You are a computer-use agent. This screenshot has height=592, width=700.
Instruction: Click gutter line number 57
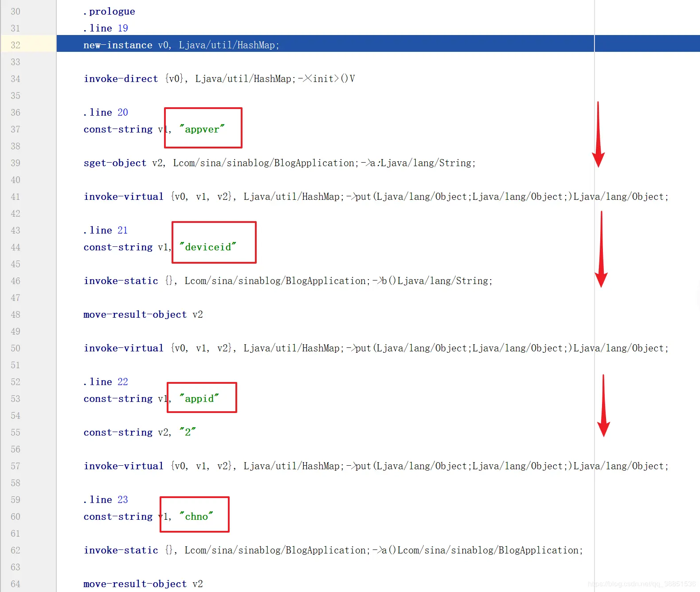(16, 466)
